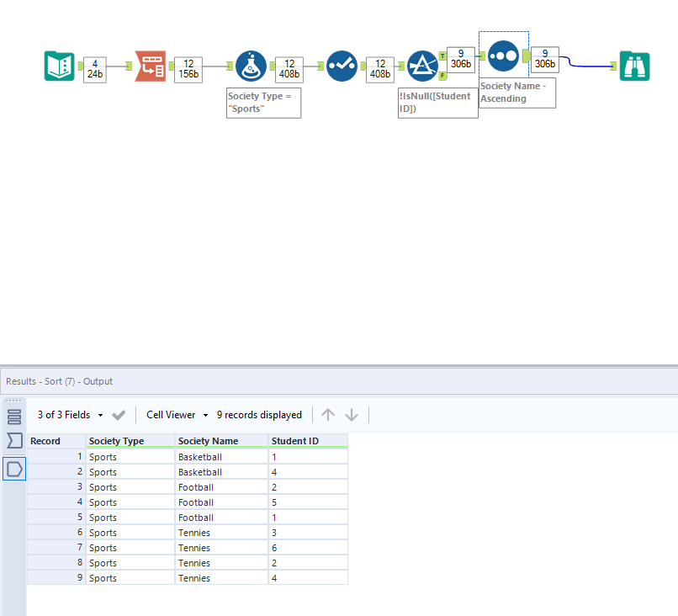This screenshot has width=678, height=616.
Task: Select row number 5 in Record column
Action: coord(56,518)
